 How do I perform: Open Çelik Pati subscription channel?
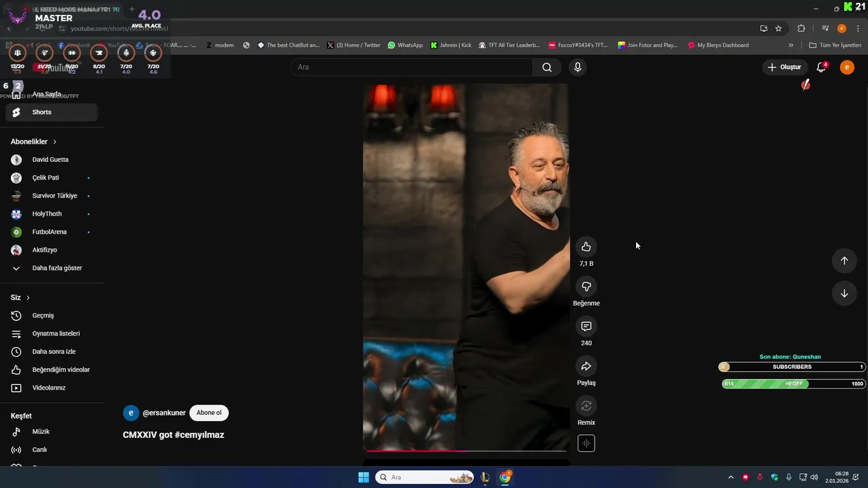pyautogui.click(x=52, y=178)
